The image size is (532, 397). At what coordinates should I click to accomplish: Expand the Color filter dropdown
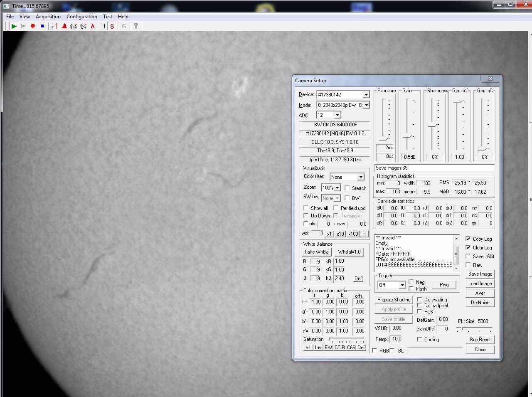point(360,177)
